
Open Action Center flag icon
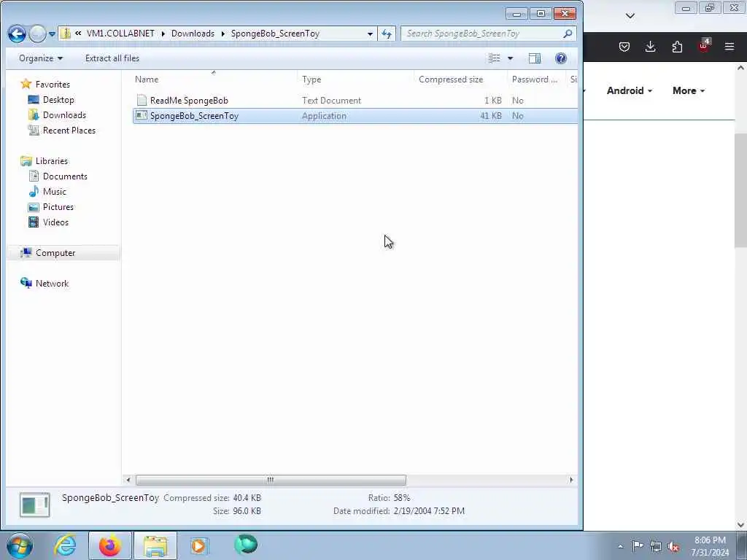coord(638,545)
